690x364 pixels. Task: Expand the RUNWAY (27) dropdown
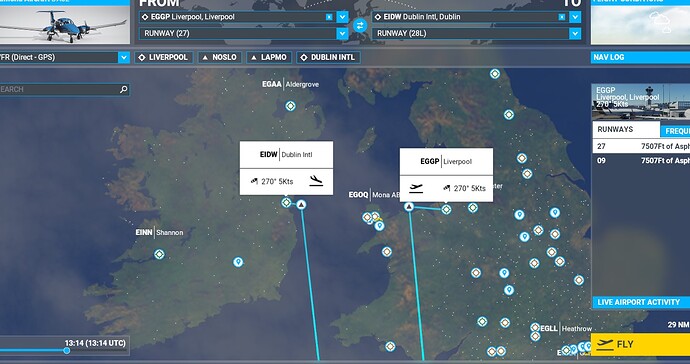point(343,33)
